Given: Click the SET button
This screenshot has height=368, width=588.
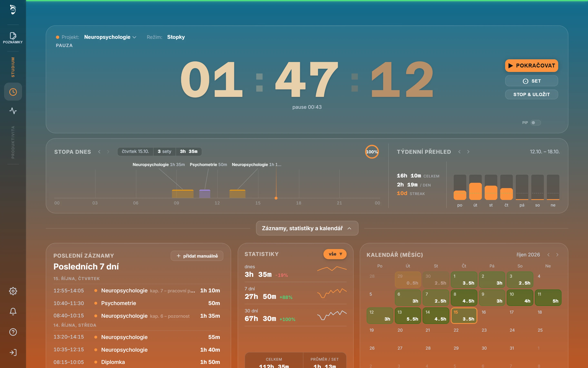Looking at the screenshot, I should tap(531, 81).
